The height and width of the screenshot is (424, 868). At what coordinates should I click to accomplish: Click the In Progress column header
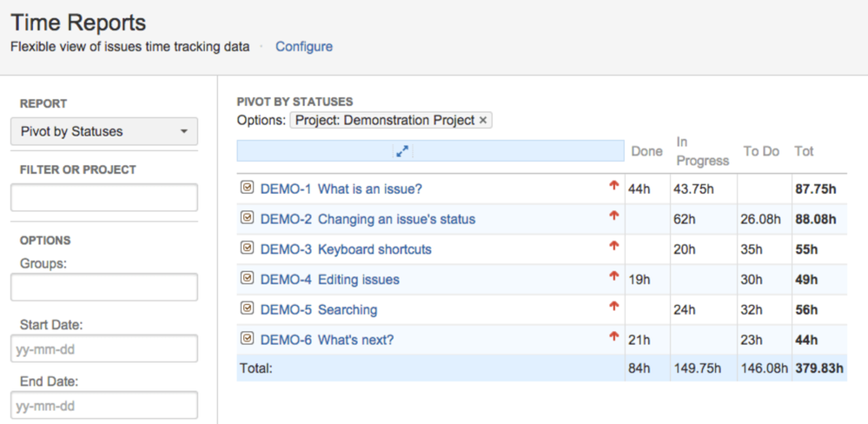702,151
